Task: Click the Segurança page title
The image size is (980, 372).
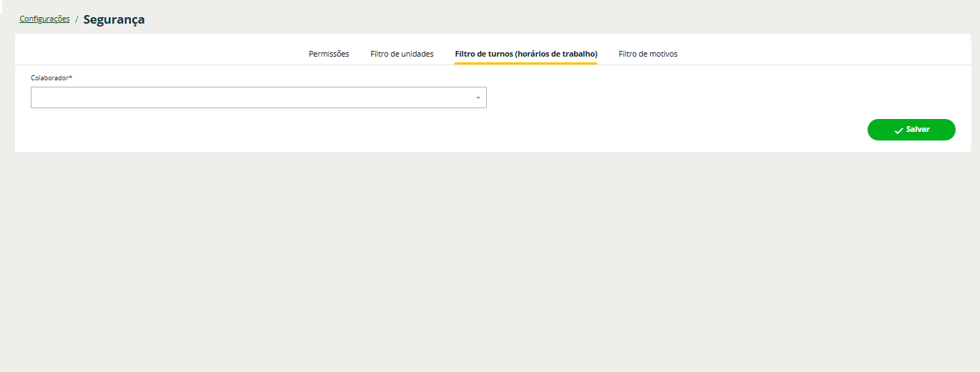Action: [x=114, y=20]
